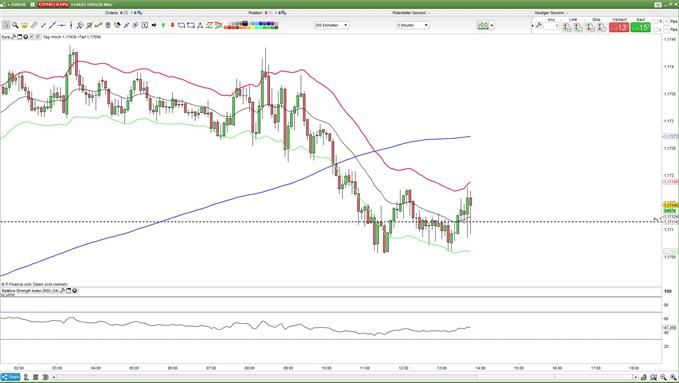This screenshot has height=383, width=679.
Task: Click the blue Share button
Action: click(x=10, y=377)
